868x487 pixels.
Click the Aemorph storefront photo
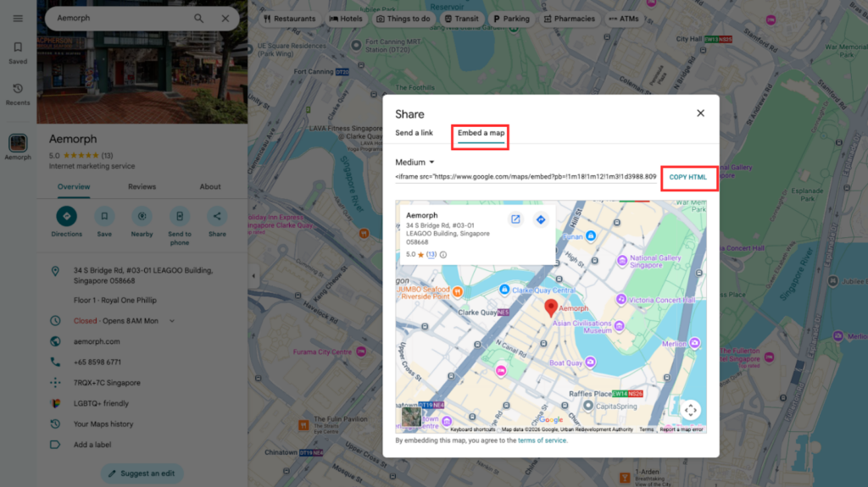pyautogui.click(x=142, y=77)
